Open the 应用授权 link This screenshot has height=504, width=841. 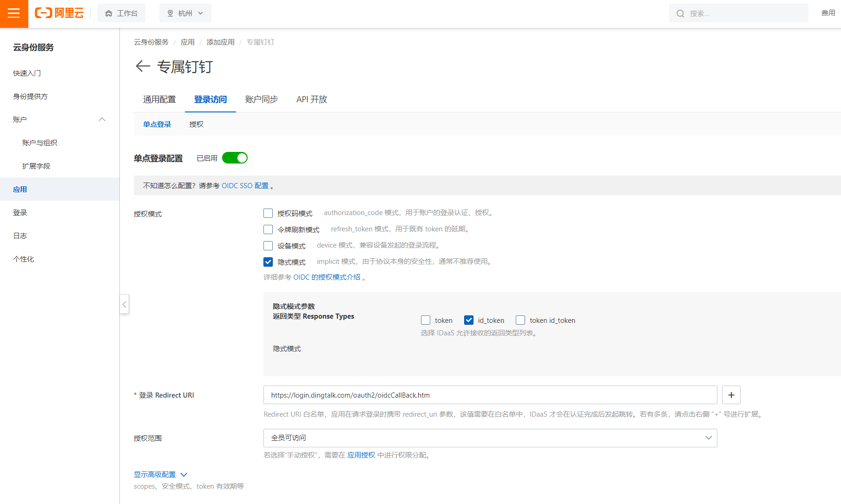[x=361, y=455]
